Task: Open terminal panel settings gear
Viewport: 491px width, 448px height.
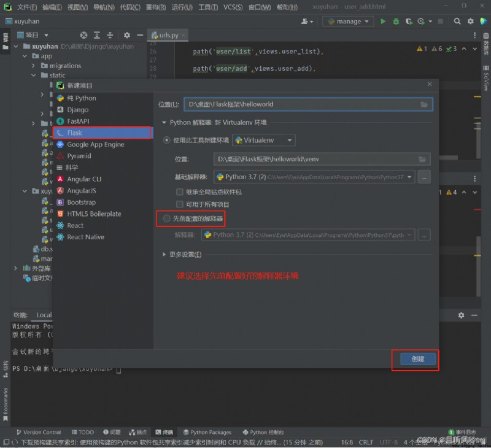Action: [x=461, y=315]
